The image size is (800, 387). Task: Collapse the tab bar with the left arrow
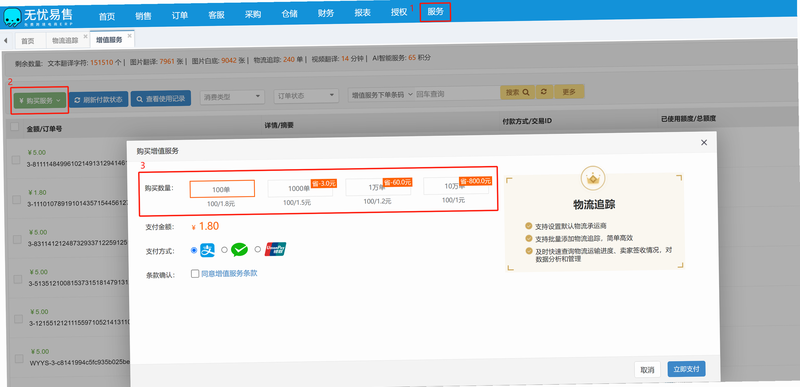5,40
